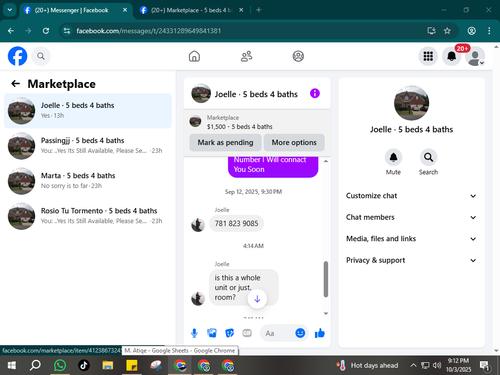Viewport: 500px width, 375px height.
Task: Open the Facebook logo home link
Action: tap(17, 56)
